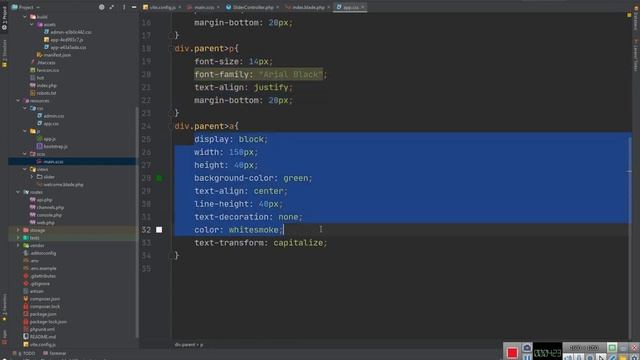Select channels.php under routes

(46, 208)
